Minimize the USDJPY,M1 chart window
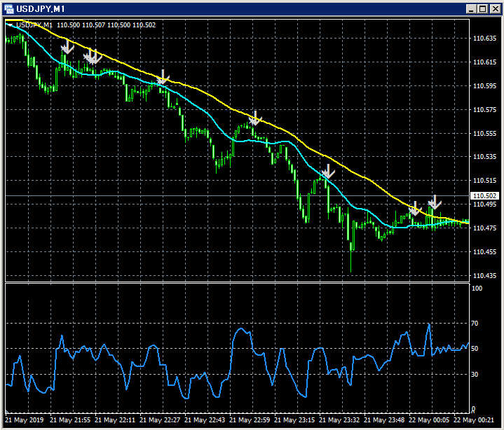This screenshot has width=504, height=430. (471, 9)
